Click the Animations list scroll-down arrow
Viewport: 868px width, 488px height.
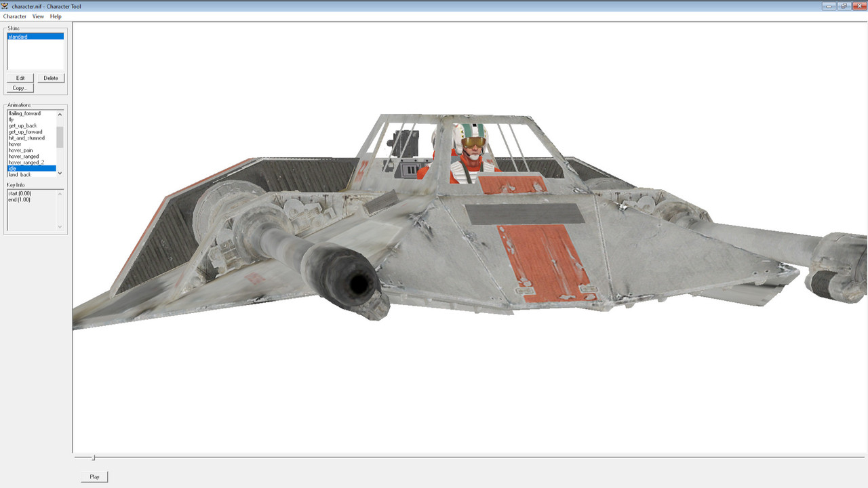(60, 174)
